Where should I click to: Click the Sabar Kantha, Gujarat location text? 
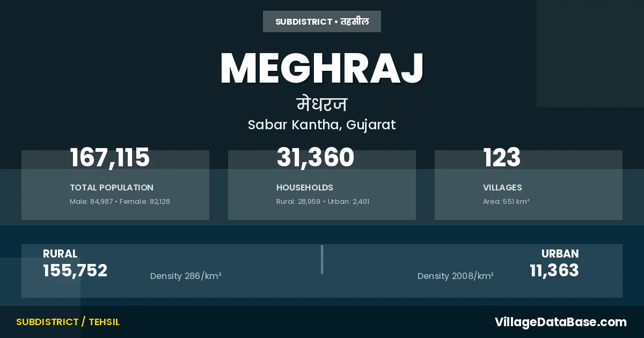click(322, 125)
